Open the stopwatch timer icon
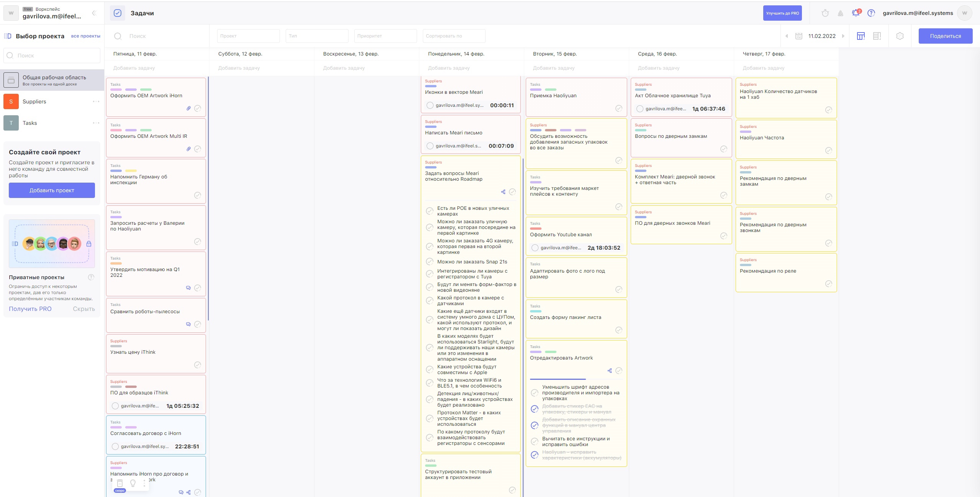This screenshot has width=980, height=497. pyautogui.click(x=825, y=13)
